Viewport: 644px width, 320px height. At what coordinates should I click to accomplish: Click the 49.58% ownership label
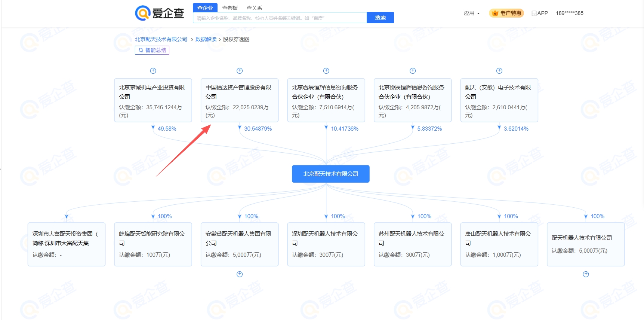click(167, 129)
